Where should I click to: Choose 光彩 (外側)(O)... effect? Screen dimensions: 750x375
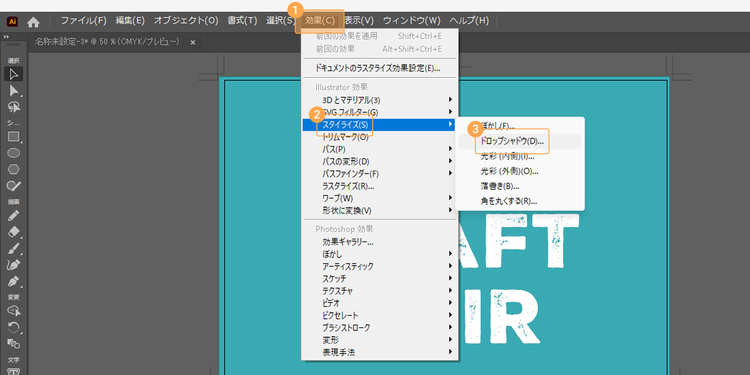point(520,171)
